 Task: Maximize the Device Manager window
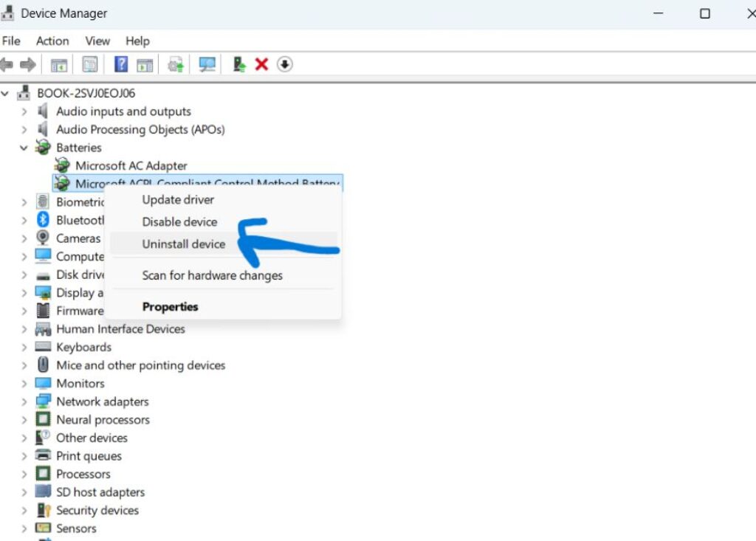705,13
